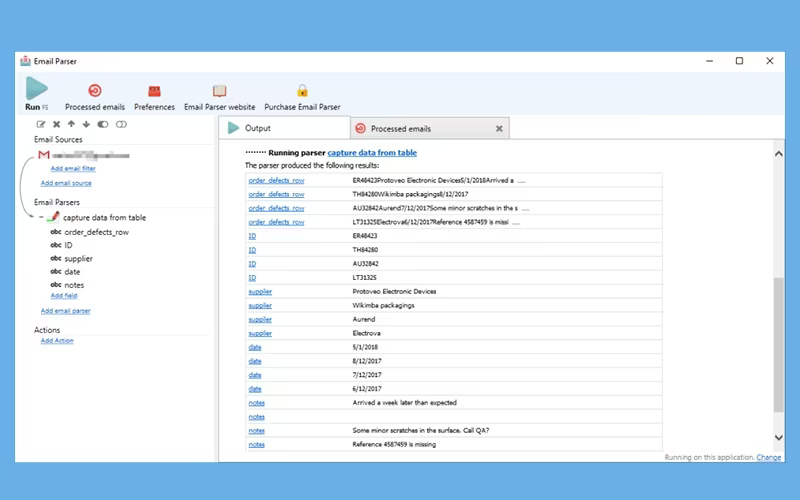Click supplier link for Wikimba packagings
Image resolution: width=800 pixels, height=500 pixels.
tap(260, 305)
